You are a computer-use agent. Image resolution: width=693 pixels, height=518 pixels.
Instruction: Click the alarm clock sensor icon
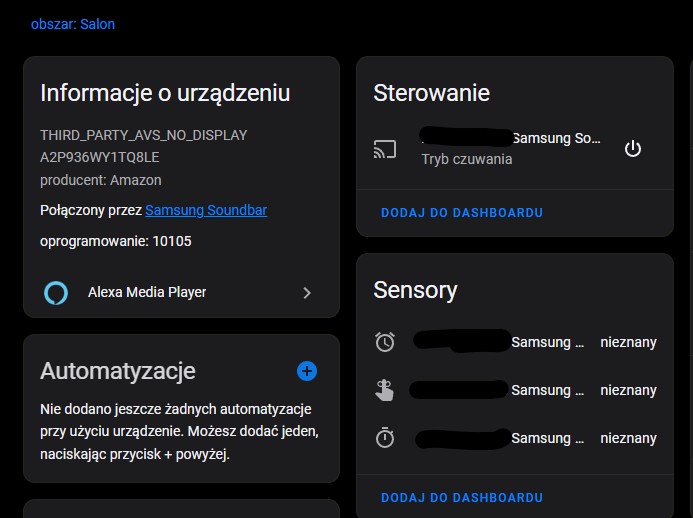point(385,342)
